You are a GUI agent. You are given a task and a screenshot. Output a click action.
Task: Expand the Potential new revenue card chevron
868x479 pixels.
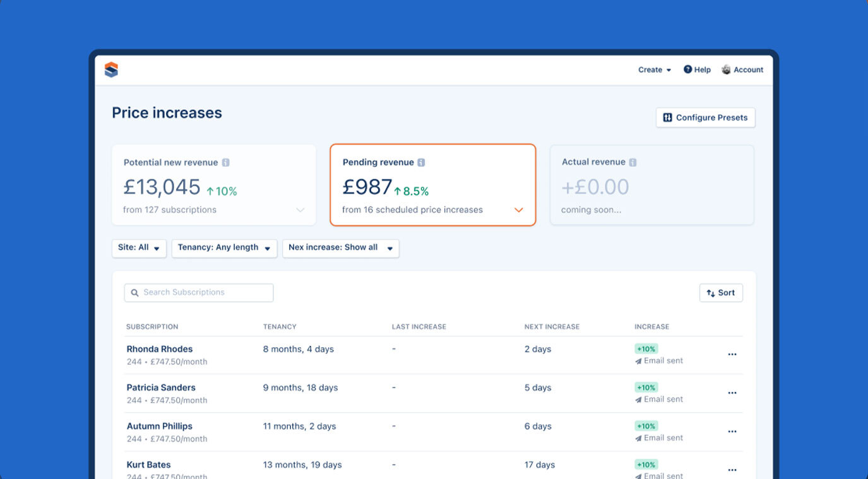(300, 210)
